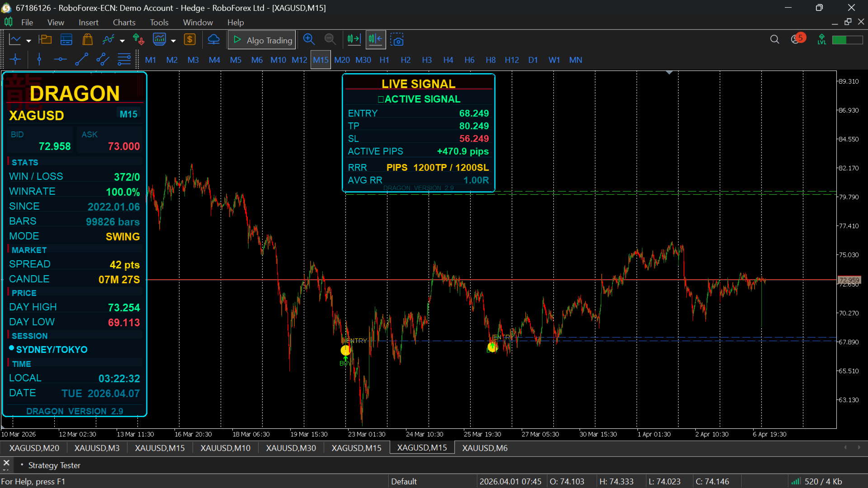Click the Zoom In magnifier icon
The width and height of the screenshot is (868, 488).
pos(309,40)
